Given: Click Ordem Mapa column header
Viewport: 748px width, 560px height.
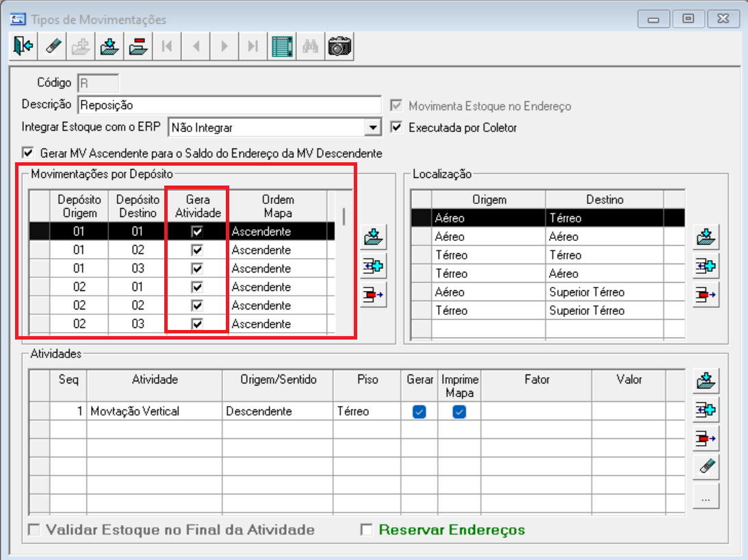Looking at the screenshot, I should (x=278, y=206).
